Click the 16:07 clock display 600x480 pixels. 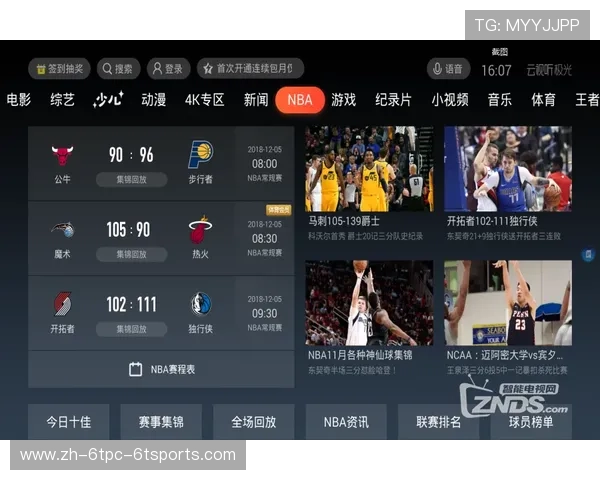pyautogui.click(x=496, y=70)
